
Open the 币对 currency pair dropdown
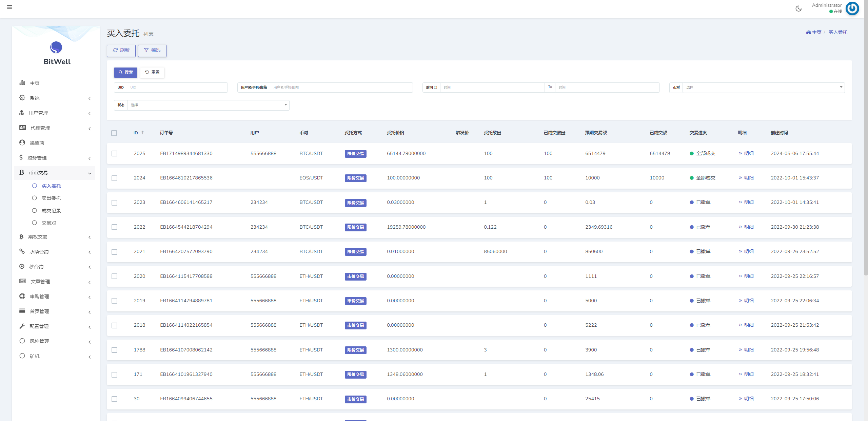click(764, 87)
